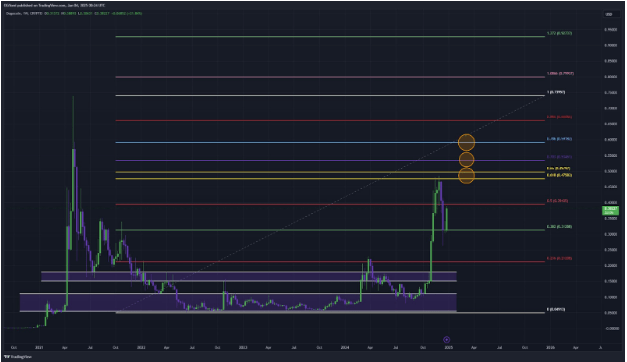
Task: Click the purple event marker above the time axis
Action: [x=447, y=340]
